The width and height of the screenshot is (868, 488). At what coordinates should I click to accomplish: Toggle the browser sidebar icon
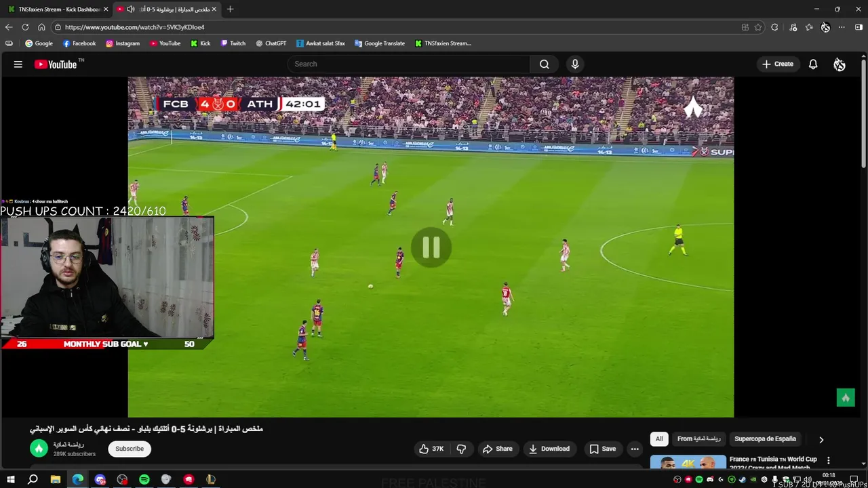pos(859,27)
